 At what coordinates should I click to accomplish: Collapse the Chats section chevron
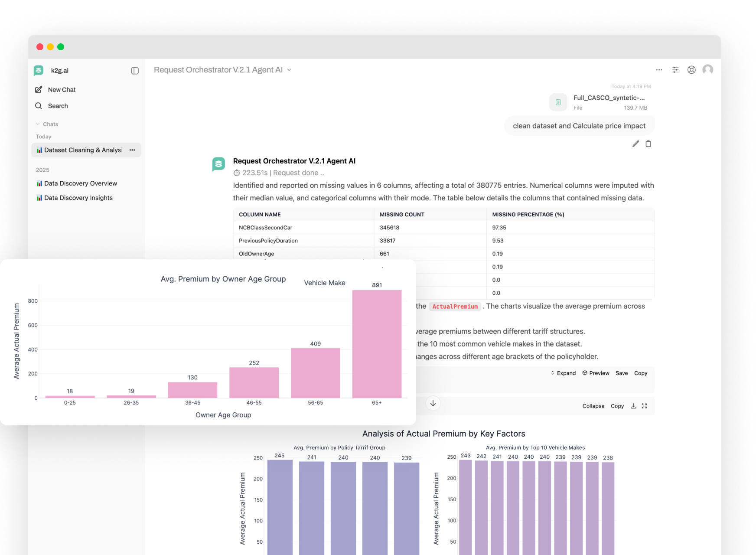click(x=38, y=124)
